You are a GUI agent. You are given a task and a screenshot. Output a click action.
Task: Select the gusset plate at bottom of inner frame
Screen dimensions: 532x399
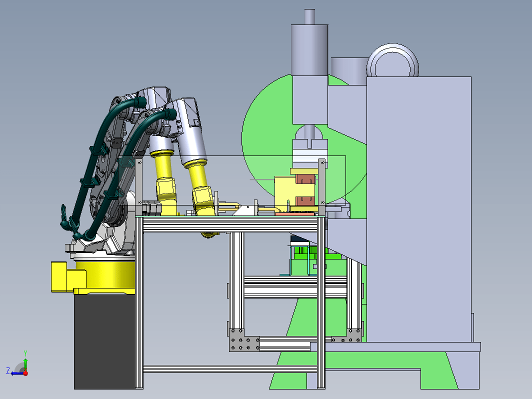[244, 340]
